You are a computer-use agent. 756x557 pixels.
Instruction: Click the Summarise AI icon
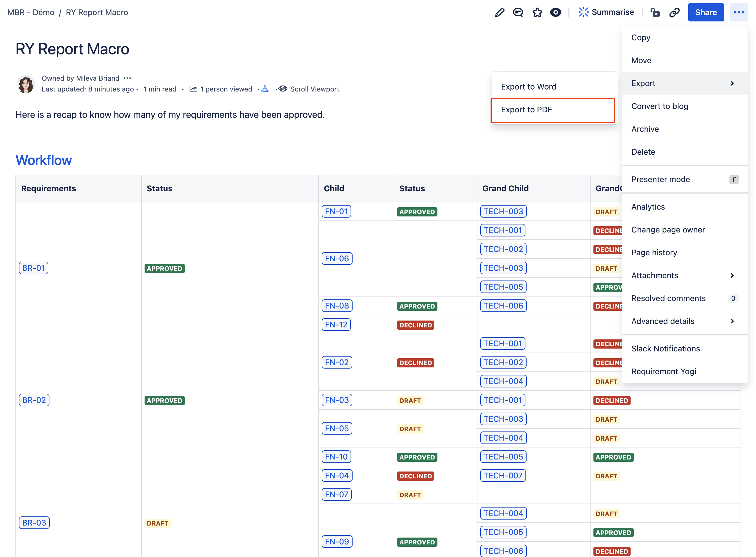[583, 12]
